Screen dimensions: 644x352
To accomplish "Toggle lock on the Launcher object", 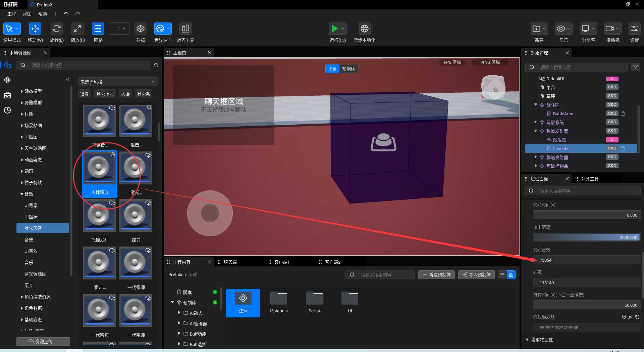I will 623,148.
